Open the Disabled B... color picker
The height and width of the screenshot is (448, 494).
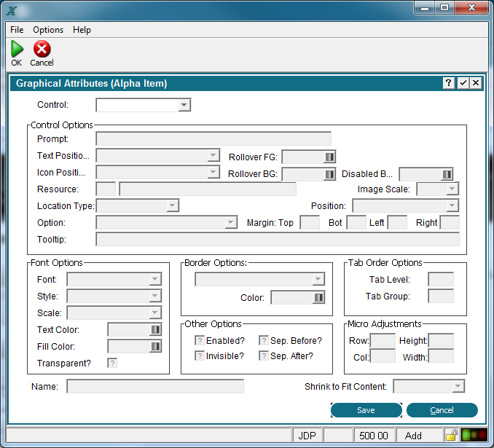pos(447,174)
